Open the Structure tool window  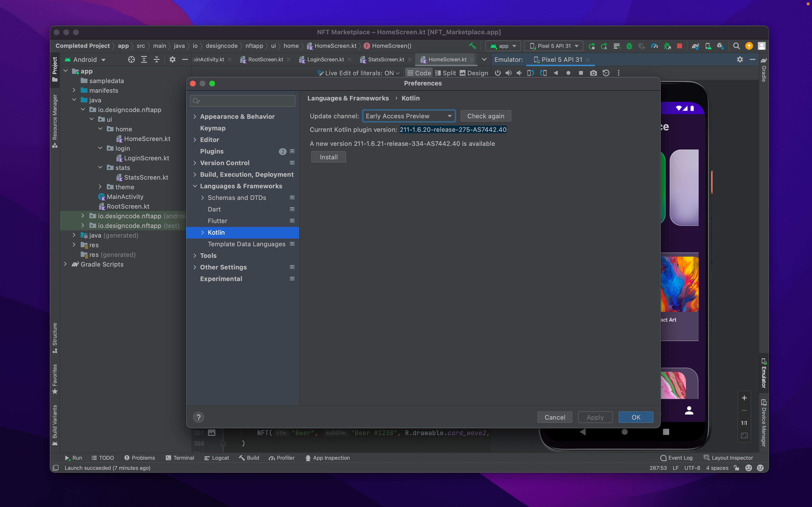click(x=55, y=335)
